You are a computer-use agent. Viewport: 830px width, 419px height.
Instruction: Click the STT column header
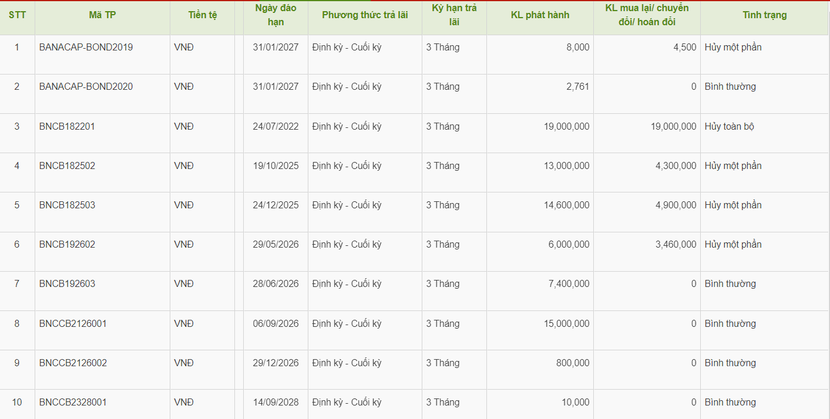tap(17, 15)
